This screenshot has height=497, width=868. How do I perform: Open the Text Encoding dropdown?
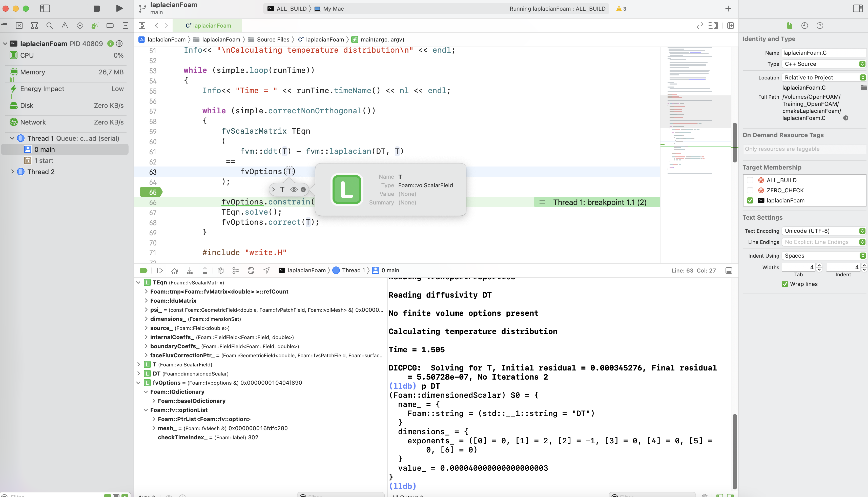coord(823,231)
